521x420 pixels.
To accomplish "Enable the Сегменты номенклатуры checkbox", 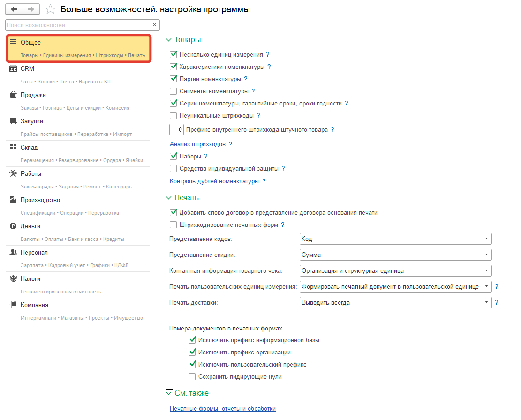I will pyautogui.click(x=174, y=91).
